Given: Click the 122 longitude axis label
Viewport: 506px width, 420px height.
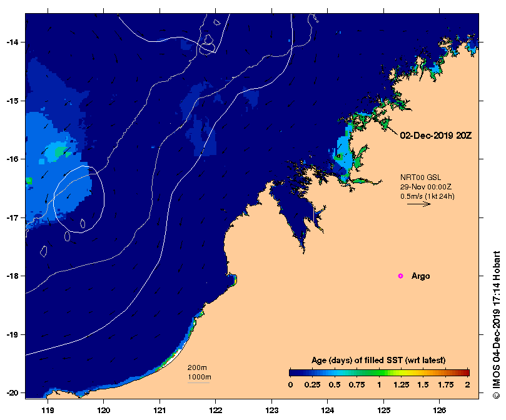Looking at the screenshot, I should coord(216,410).
